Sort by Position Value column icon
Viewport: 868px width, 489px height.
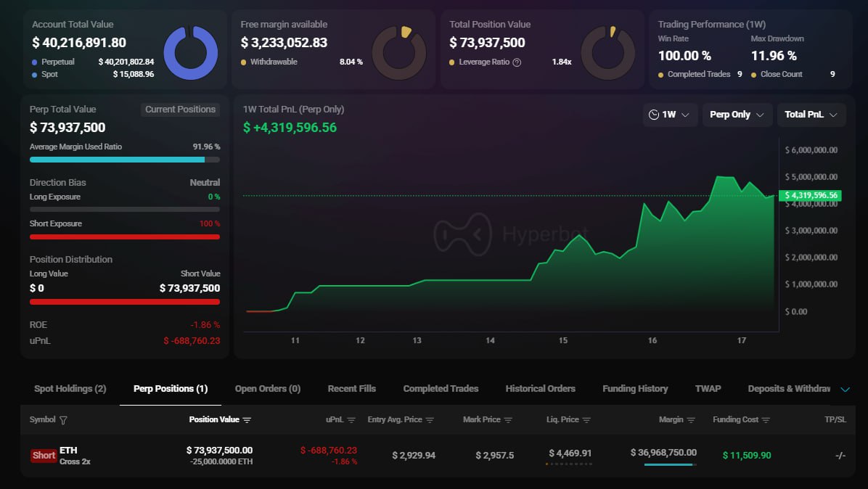point(247,420)
